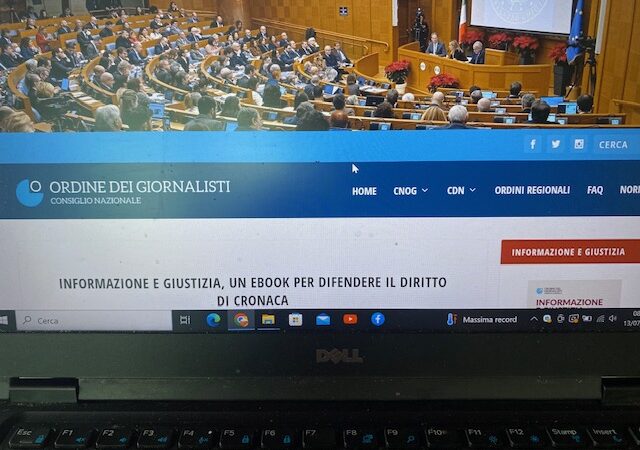This screenshot has height=450, width=640.
Task: Click the magnifier icon in taskbar search
Action: [x=27, y=320]
